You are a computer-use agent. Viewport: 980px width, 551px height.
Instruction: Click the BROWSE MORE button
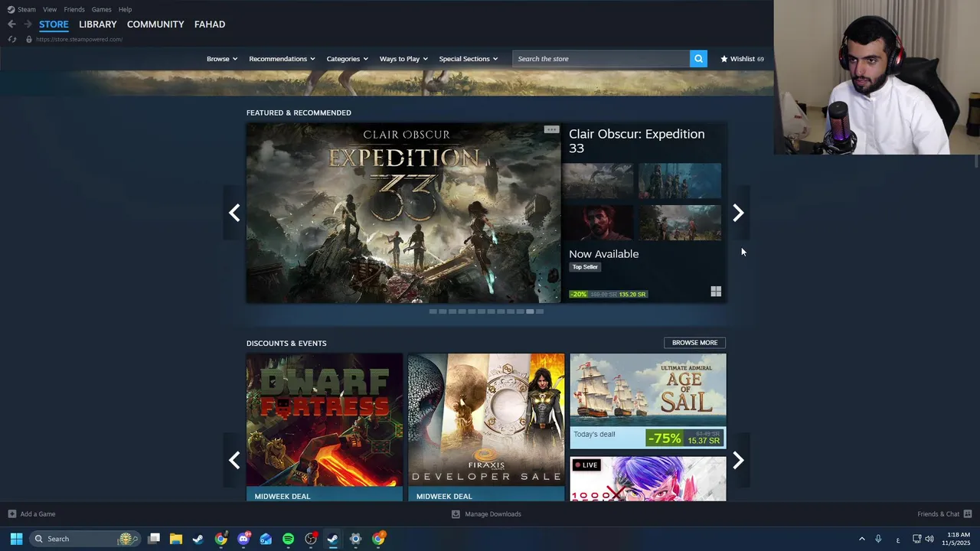pos(694,343)
